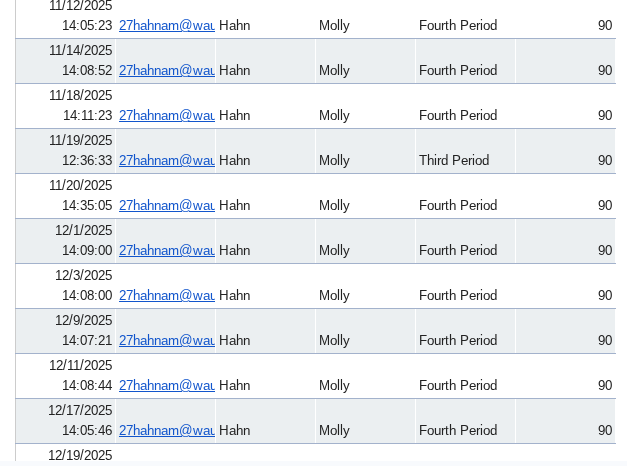This screenshot has height=466, width=627.
Task: Click the email link beside timestamp 14:07:21
Action: tap(166, 341)
